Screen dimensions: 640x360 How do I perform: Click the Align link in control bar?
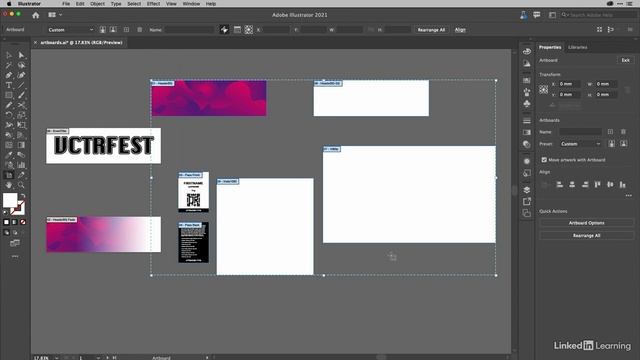[460, 30]
